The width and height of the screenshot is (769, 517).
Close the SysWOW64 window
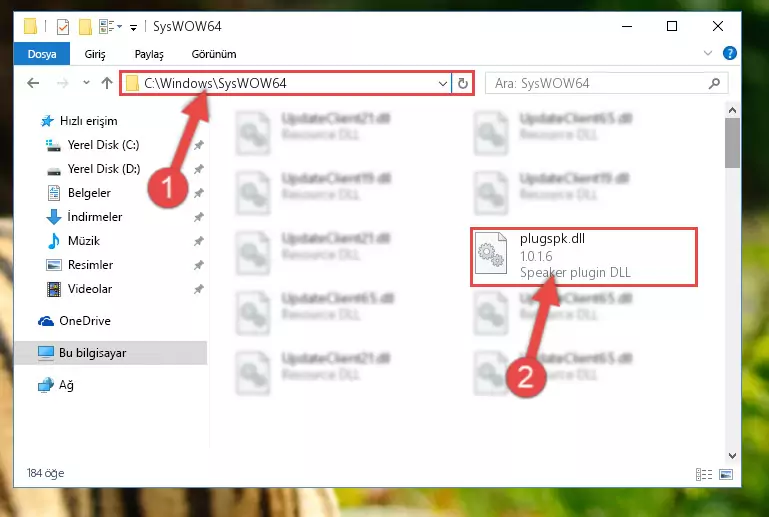[x=718, y=26]
